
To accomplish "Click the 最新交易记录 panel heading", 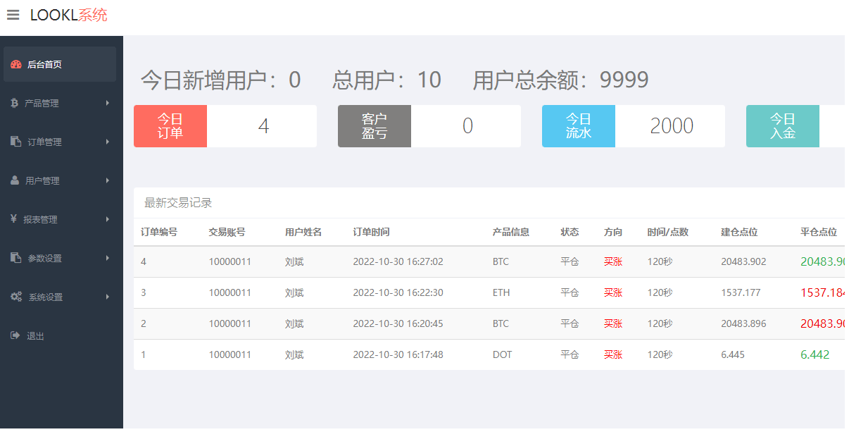I will pos(178,203).
